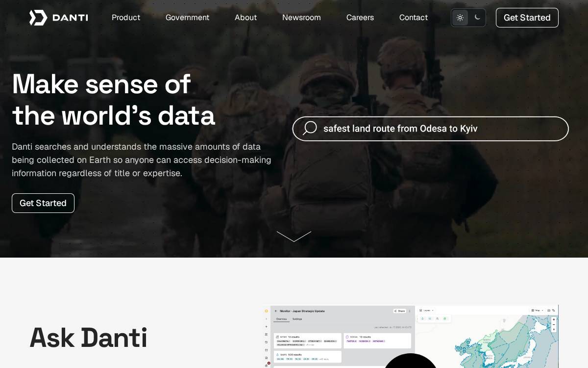
Task: Click the map zoom-in plus icon
Action: pyautogui.click(x=554, y=319)
